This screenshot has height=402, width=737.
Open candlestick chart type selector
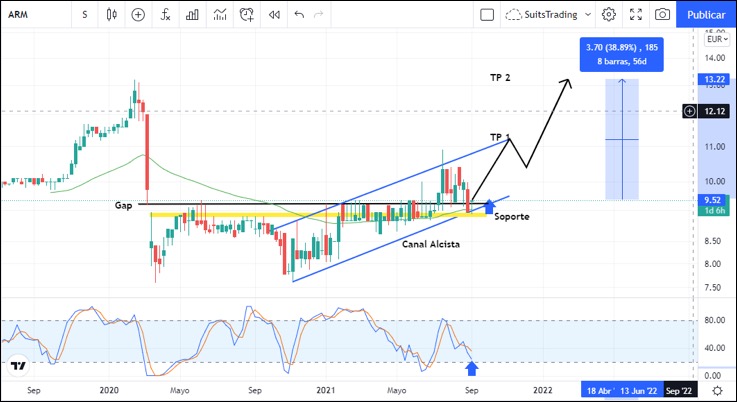(112, 15)
